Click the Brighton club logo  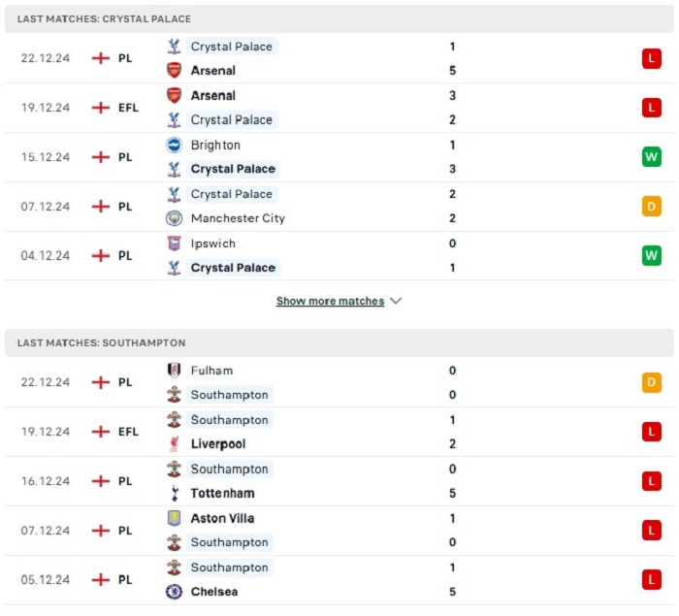174,145
